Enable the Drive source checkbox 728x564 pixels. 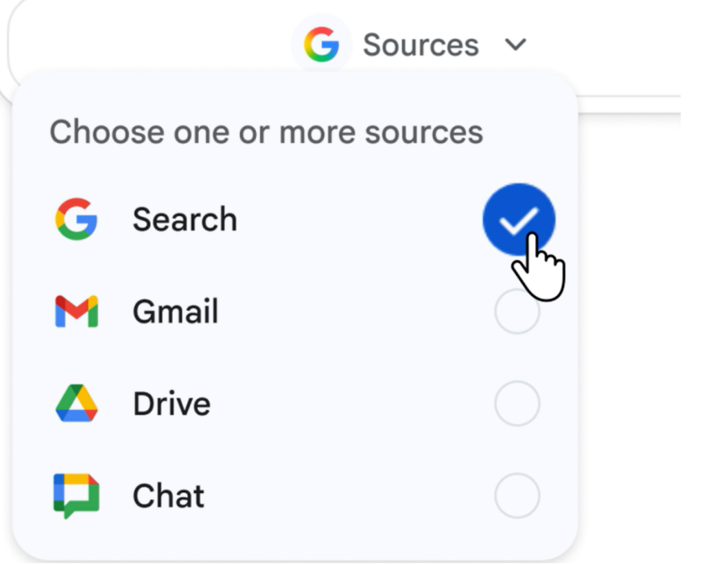pyautogui.click(x=517, y=404)
